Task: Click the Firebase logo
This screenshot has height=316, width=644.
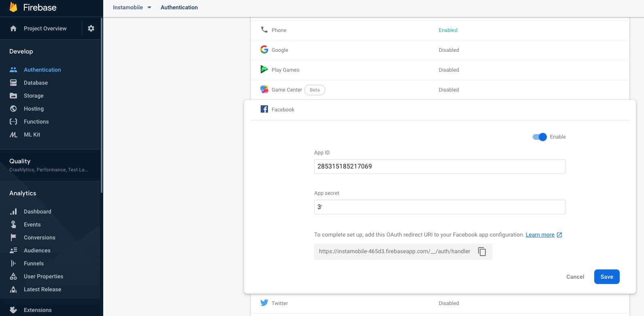Action: [13, 7]
